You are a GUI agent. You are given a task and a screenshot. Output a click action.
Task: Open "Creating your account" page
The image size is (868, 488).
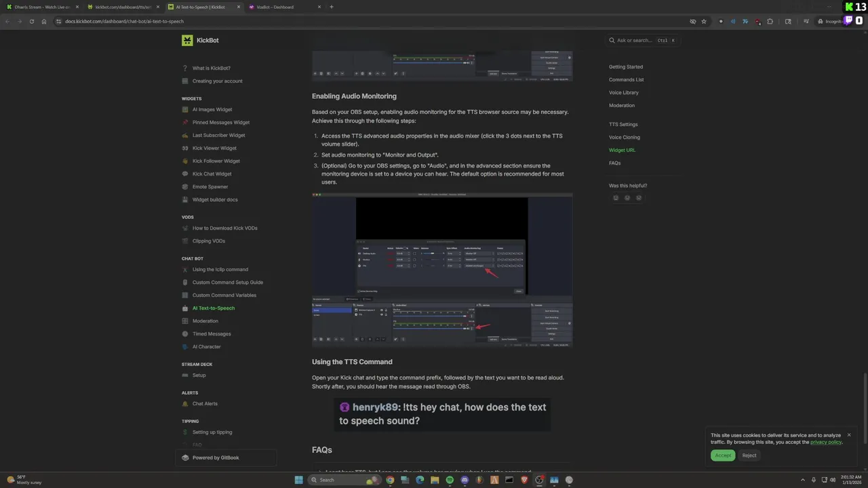(x=217, y=81)
